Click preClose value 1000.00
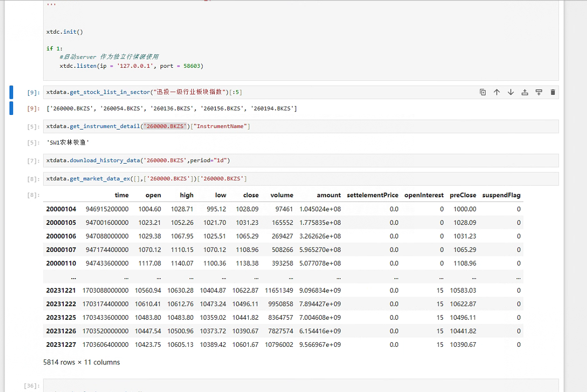The width and height of the screenshot is (587, 392). click(x=465, y=209)
